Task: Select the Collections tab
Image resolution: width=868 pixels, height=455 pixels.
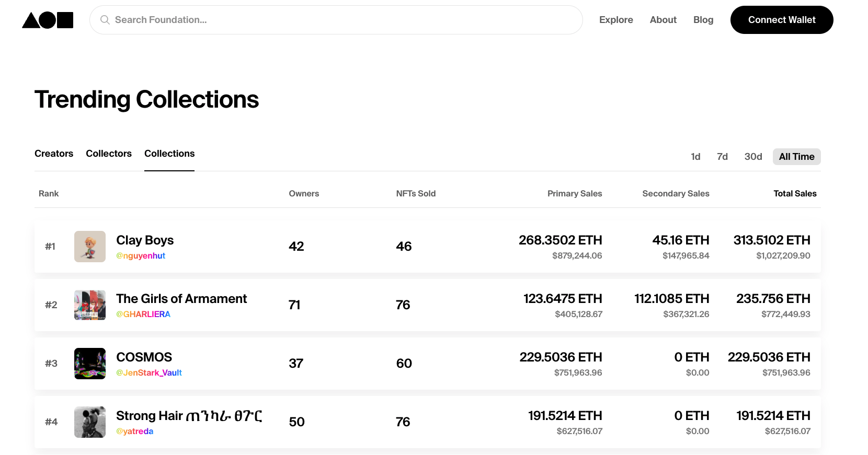Action: [x=169, y=154]
